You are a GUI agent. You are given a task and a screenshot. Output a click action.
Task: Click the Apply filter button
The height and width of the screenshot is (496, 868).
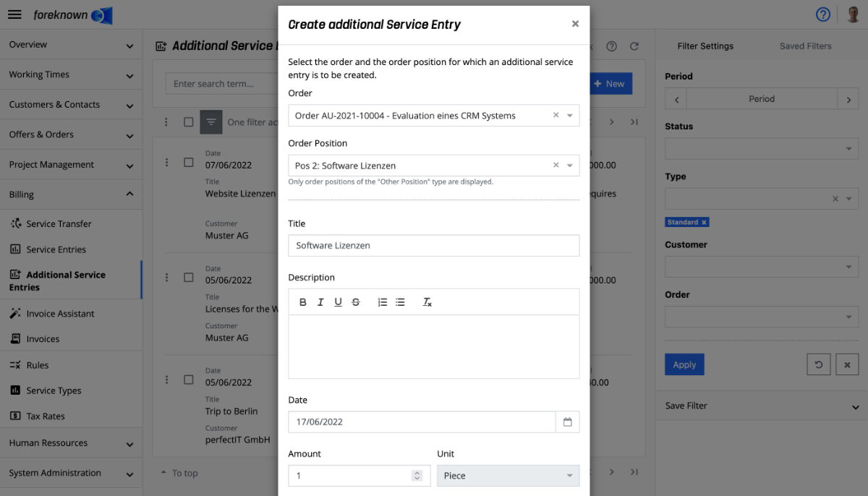684,364
